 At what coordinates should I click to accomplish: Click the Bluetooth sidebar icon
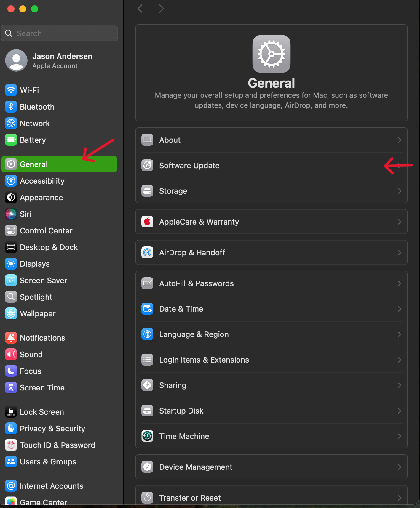pos(11,107)
